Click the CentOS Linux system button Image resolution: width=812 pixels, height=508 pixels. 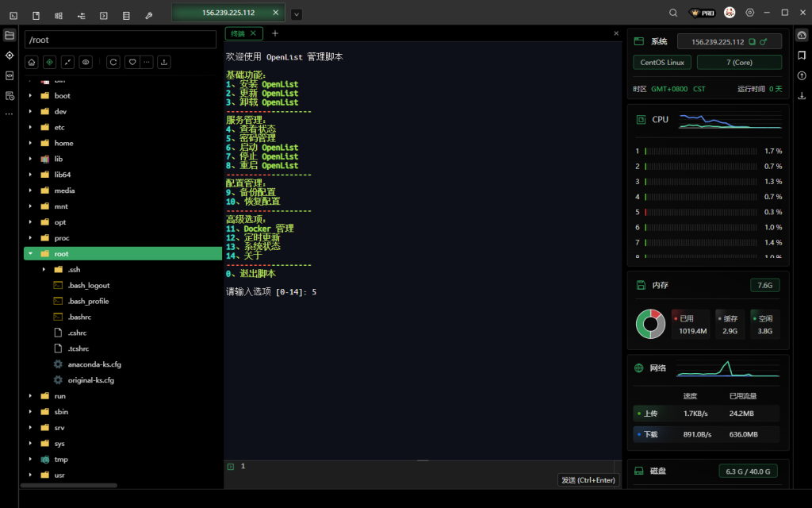[662, 62]
